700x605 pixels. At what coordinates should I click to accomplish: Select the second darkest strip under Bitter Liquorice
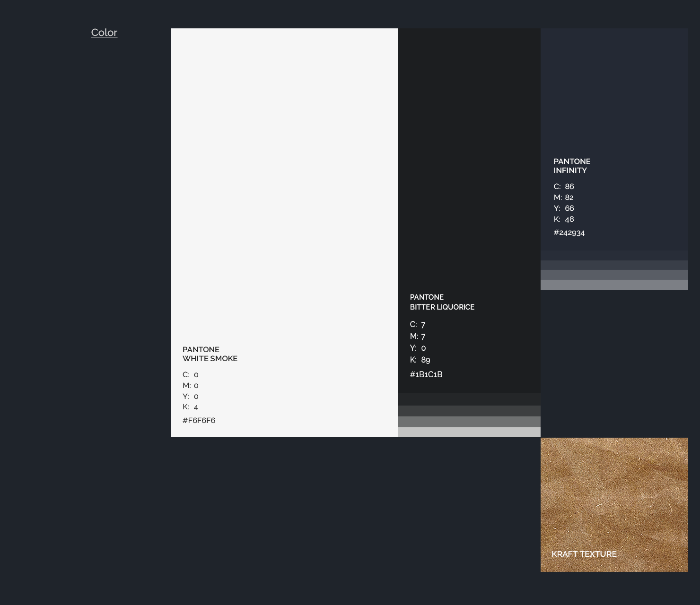(x=469, y=411)
